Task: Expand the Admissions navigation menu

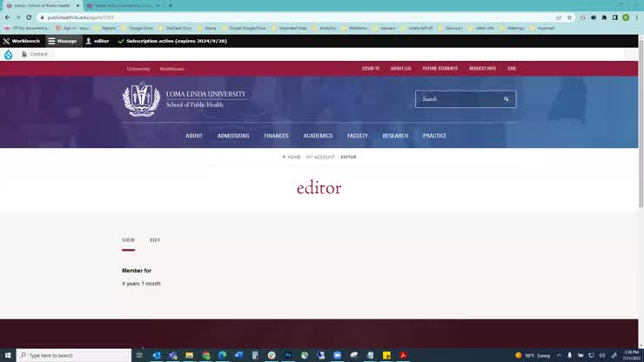Action: 233,136
